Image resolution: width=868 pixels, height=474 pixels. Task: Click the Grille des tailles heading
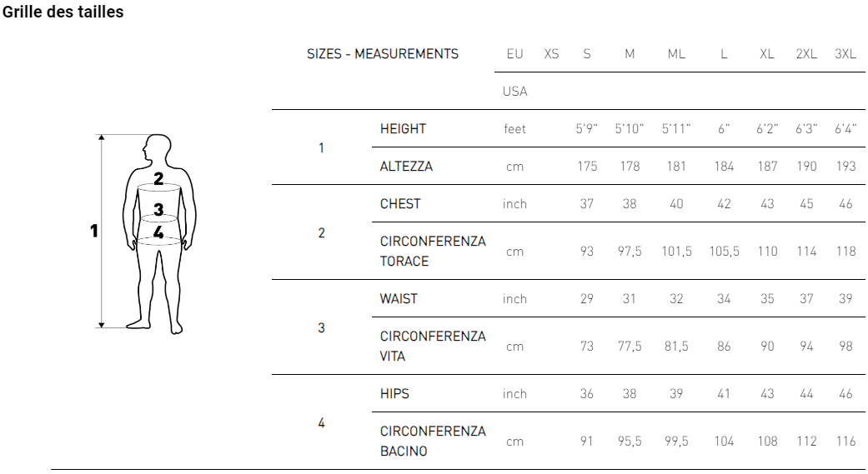pyautogui.click(x=63, y=12)
